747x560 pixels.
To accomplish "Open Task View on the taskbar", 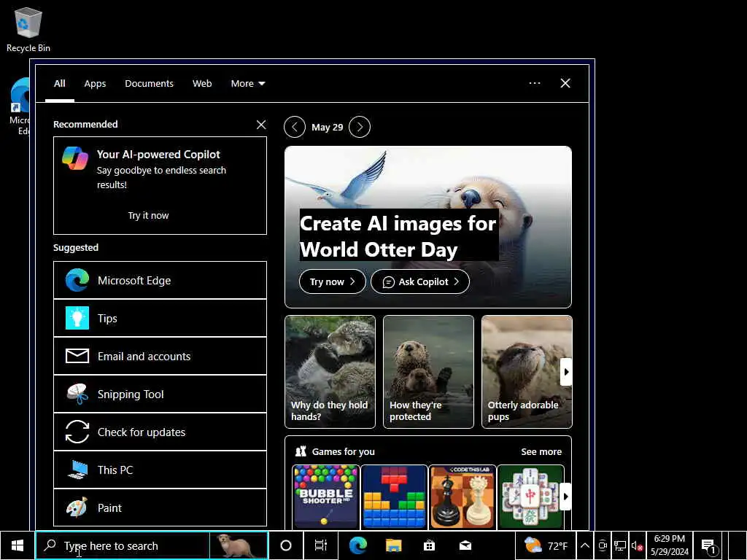I will pyautogui.click(x=321, y=545).
